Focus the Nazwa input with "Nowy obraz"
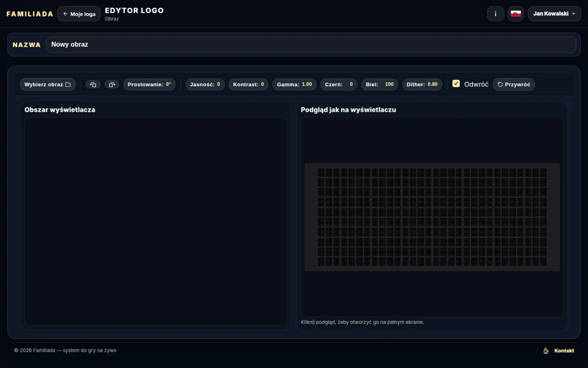Image resolution: width=588 pixels, height=368 pixels. (x=311, y=45)
